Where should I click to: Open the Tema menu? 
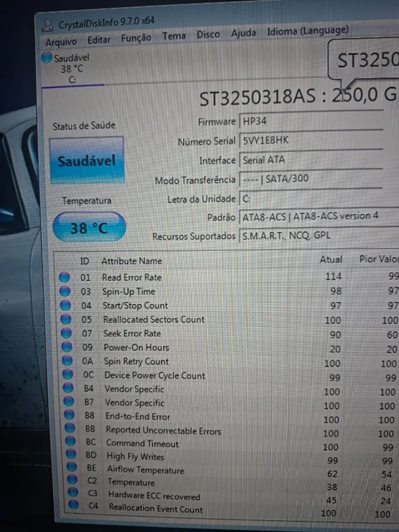click(174, 36)
